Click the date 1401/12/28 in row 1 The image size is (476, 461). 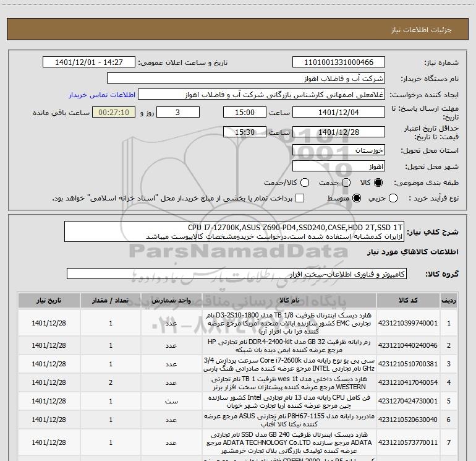(49, 323)
